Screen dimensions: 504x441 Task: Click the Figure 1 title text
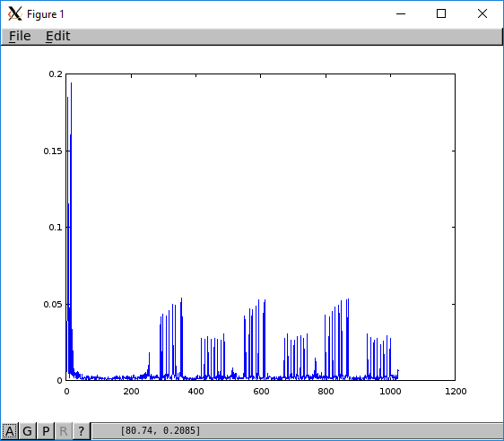tap(46, 14)
